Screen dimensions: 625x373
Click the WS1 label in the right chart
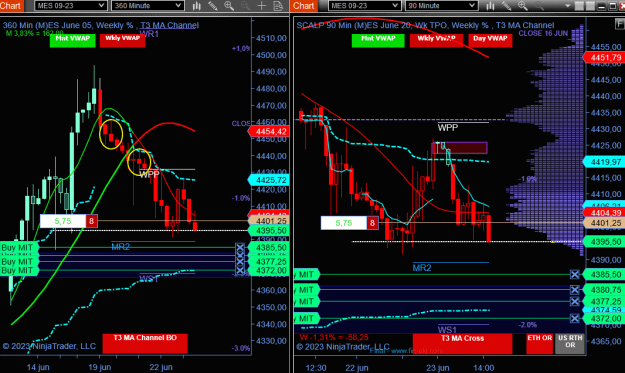point(447,330)
